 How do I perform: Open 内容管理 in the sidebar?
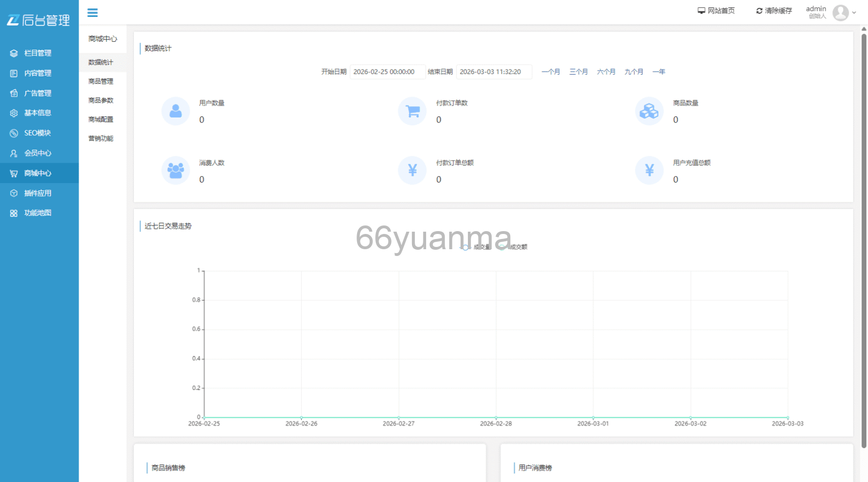[39, 73]
